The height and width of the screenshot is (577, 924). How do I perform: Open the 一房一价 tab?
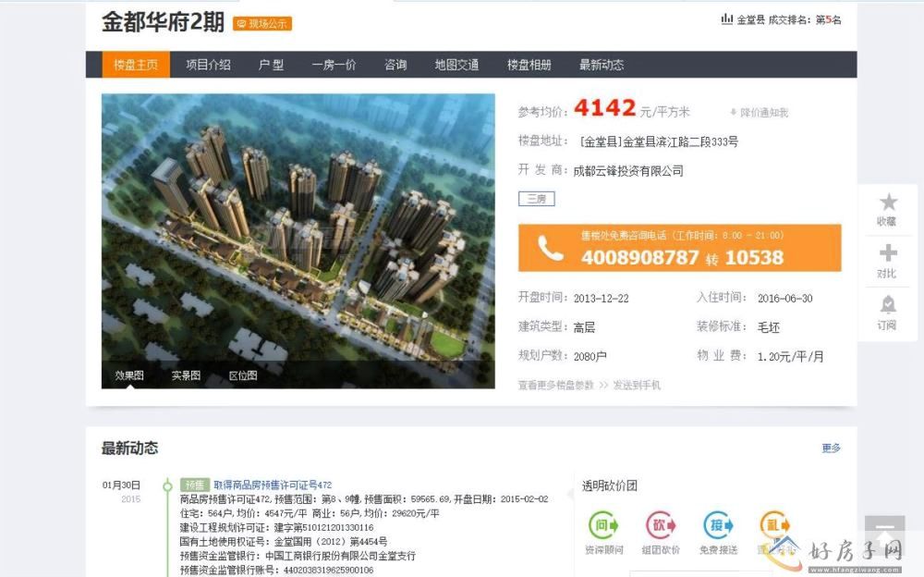[x=334, y=65]
